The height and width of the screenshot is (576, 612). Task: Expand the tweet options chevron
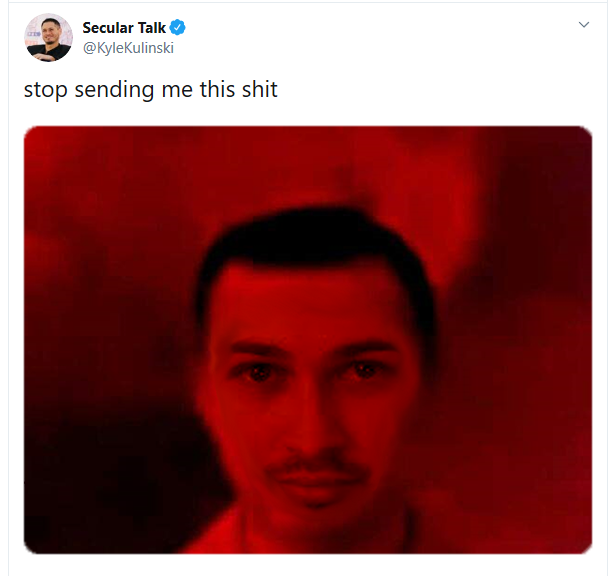coord(584,25)
